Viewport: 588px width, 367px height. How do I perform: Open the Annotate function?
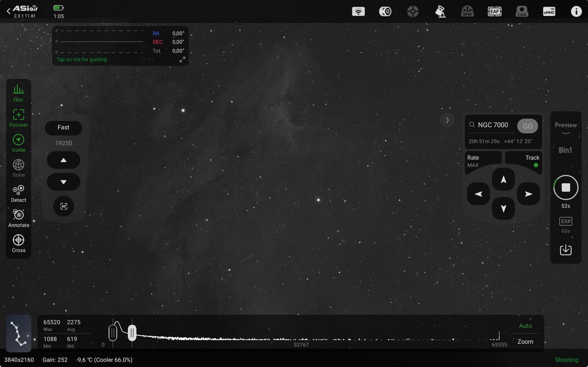point(18,218)
